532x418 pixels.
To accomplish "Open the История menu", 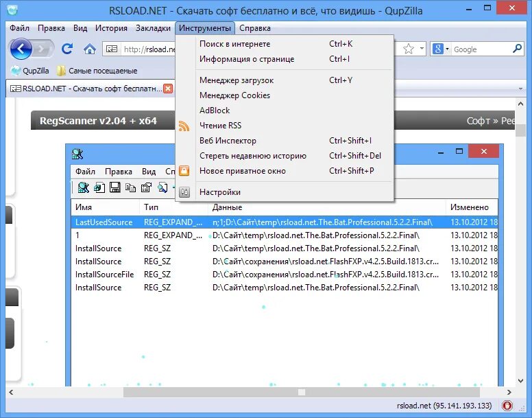I will point(111,28).
